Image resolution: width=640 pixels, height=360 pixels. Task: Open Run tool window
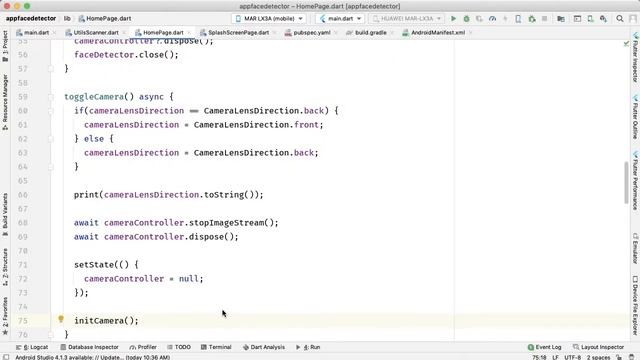pos(308,347)
